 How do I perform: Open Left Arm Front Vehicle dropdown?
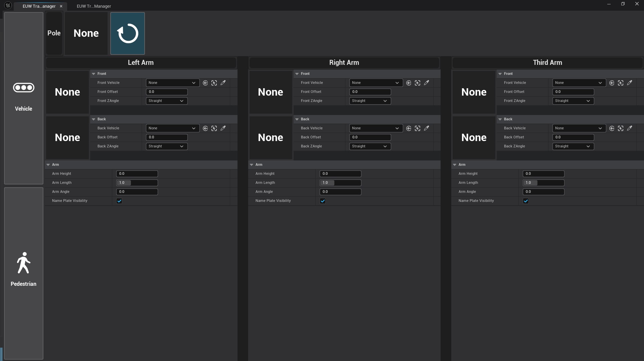point(172,83)
